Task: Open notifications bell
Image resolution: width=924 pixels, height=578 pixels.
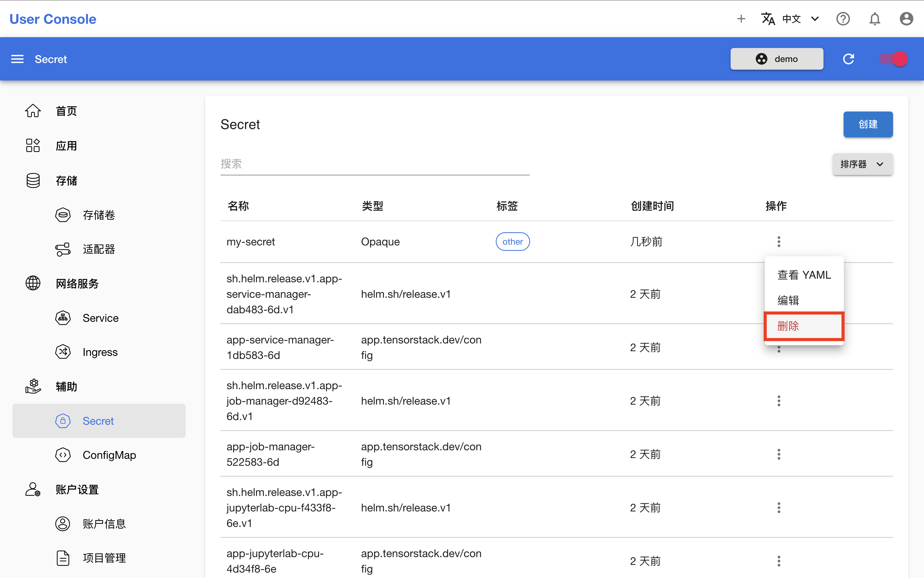Action: [x=874, y=19]
